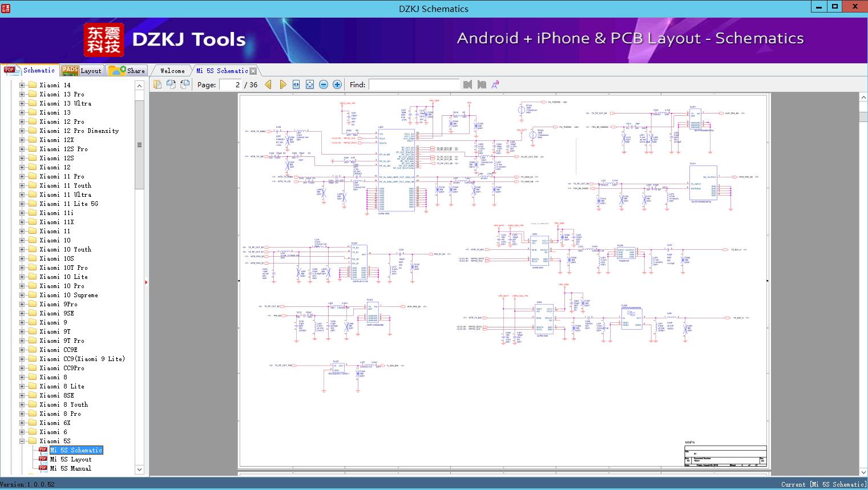Screen dimensions: 868x490
Task: Switch to the Welcome document tab
Action: (x=172, y=71)
